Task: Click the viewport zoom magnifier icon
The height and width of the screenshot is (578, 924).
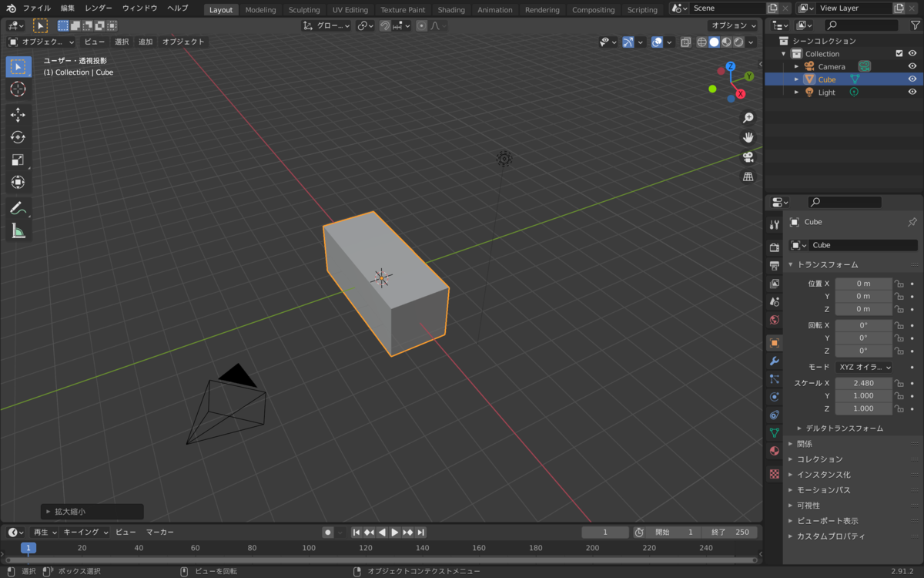Action: (x=748, y=118)
